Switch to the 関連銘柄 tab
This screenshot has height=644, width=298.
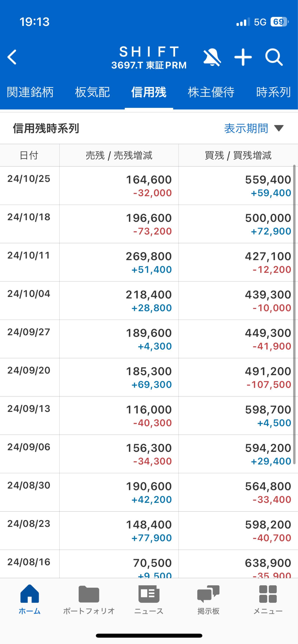pyautogui.click(x=30, y=92)
